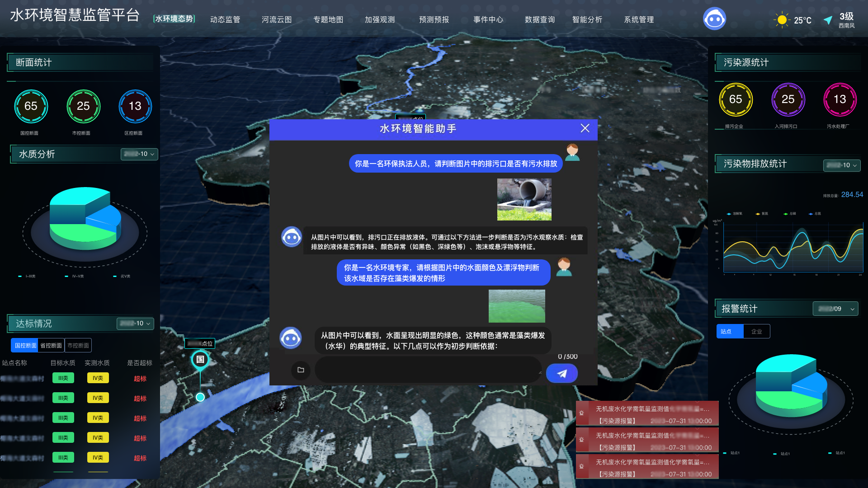Click the wind direction arrow icon
868x488 pixels.
click(x=828, y=20)
